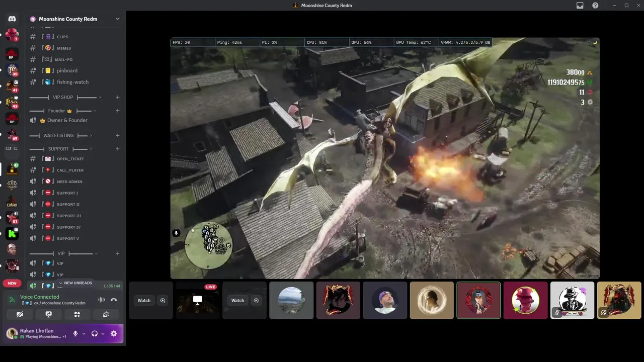Select the red hat avatar participant tile
Image resolution: width=644 pixels, height=362 pixels.
coord(525,300)
